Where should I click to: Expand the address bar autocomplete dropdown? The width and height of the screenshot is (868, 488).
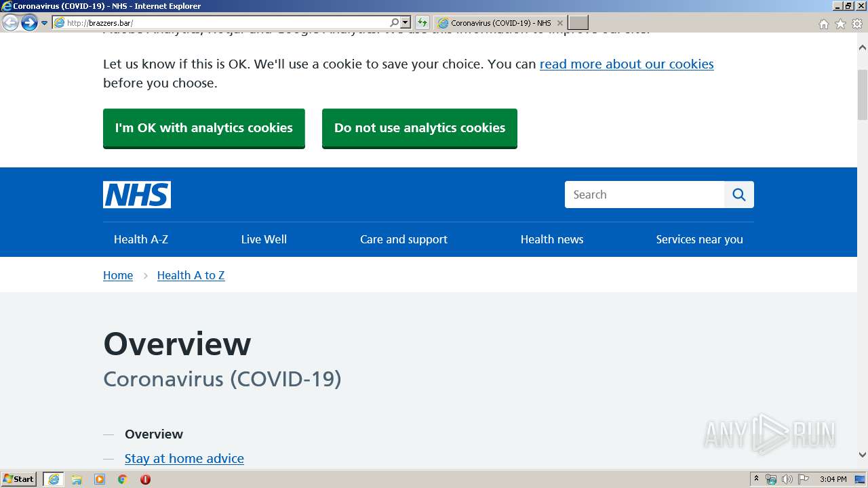click(x=406, y=23)
